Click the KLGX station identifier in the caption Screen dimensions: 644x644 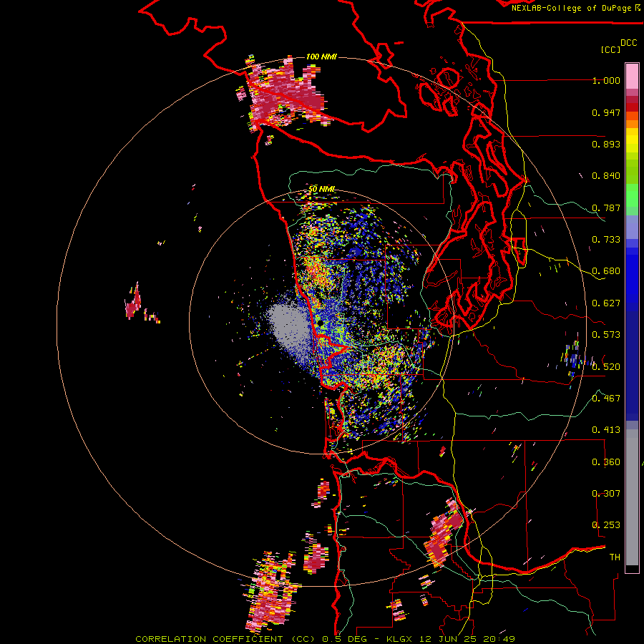[399, 639]
